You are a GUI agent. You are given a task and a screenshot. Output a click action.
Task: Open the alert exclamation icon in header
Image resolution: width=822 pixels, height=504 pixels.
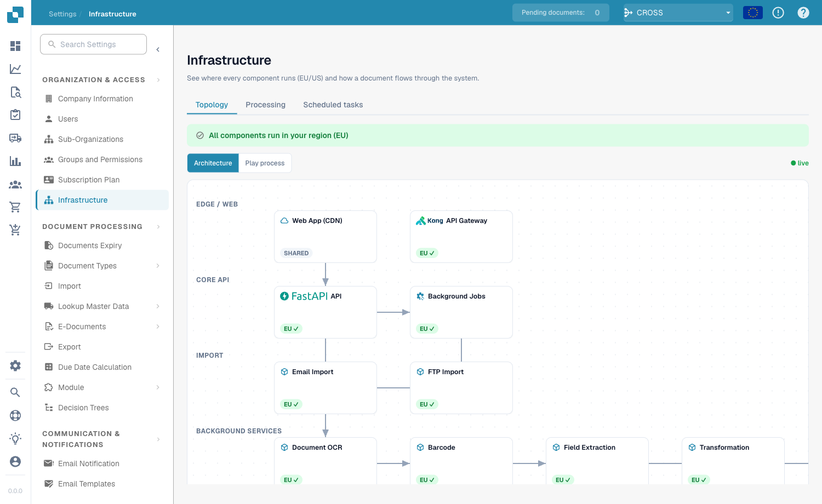point(778,13)
